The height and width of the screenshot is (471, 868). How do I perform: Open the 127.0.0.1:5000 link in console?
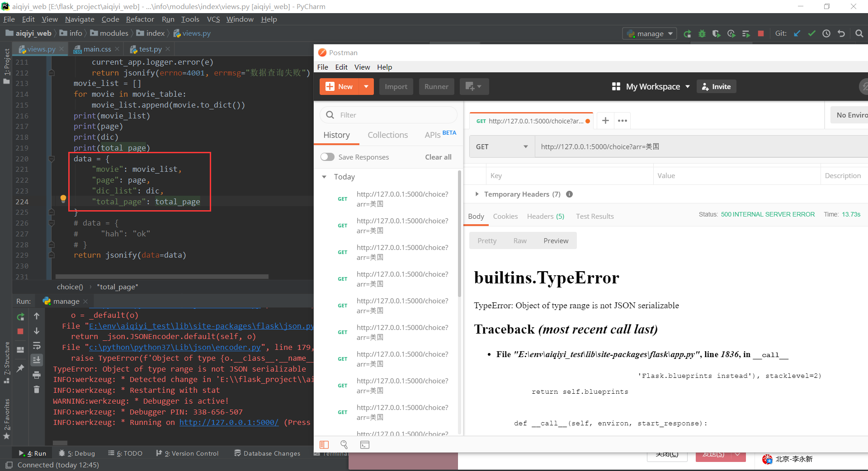coord(229,422)
